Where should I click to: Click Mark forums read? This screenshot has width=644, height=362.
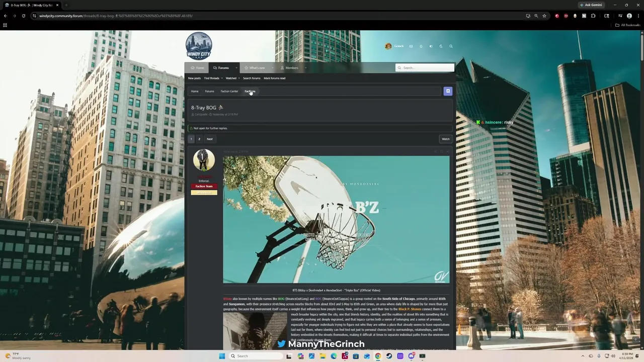click(274, 78)
